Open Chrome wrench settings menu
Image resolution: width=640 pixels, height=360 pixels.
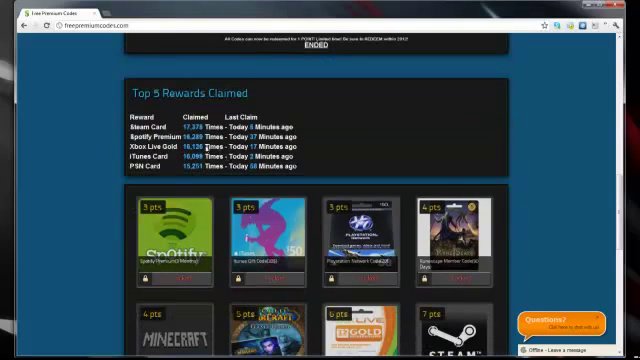pyautogui.click(x=616, y=25)
